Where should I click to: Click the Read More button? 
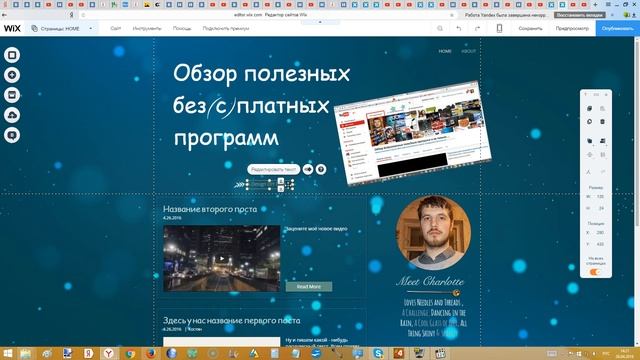pos(309,287)
